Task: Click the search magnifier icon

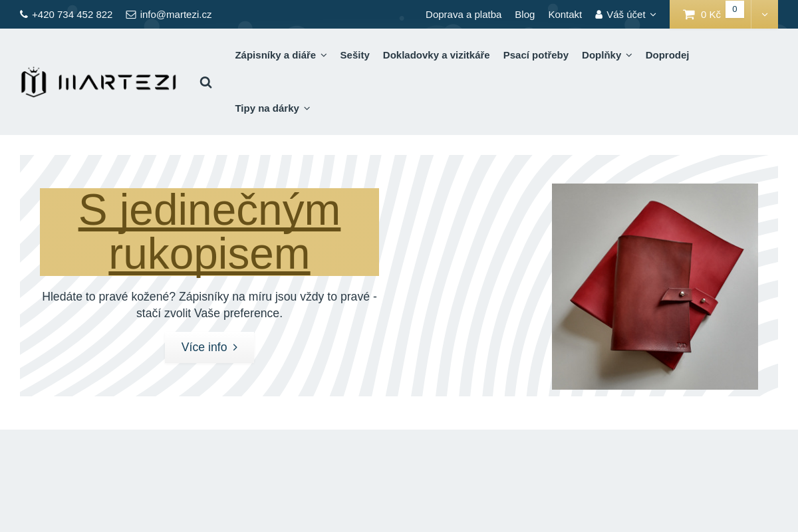Action: 205,82
